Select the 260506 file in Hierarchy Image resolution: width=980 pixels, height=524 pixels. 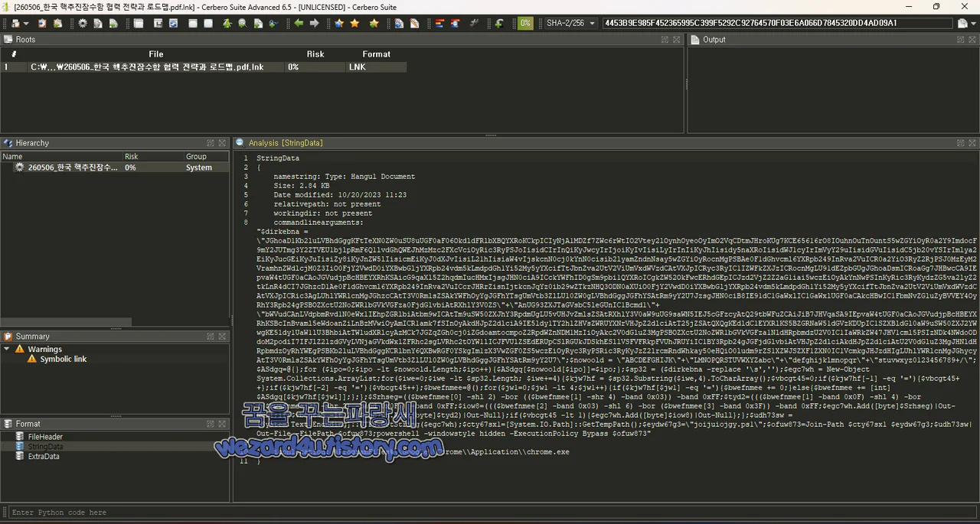73,168
